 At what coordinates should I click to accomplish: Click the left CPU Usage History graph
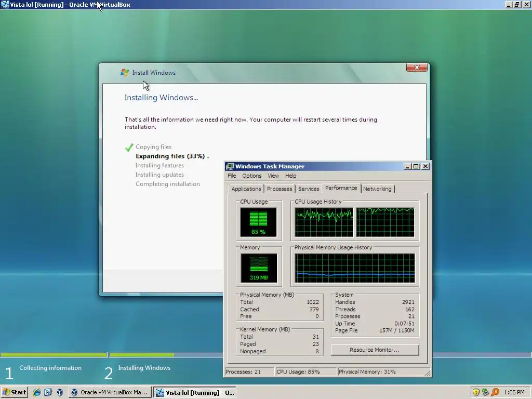point(324,222)
